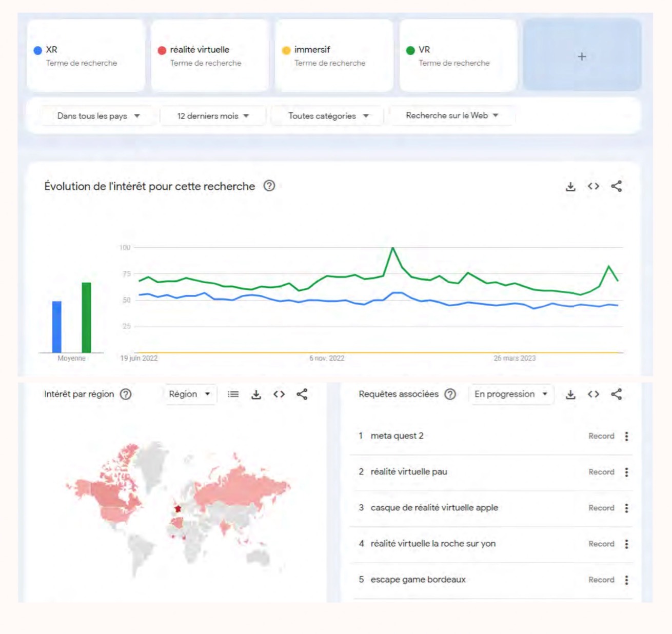This screenshot has width=672, height=634.
Task: Open the Dans tous les pays dropdown
Action: (x=98, y=116)
